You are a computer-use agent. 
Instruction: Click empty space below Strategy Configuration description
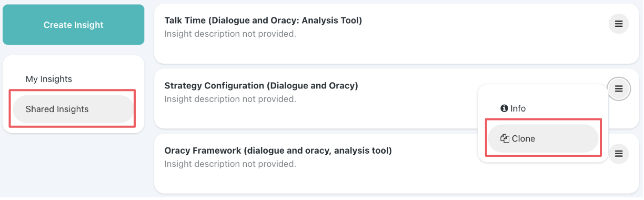[316, 117]
